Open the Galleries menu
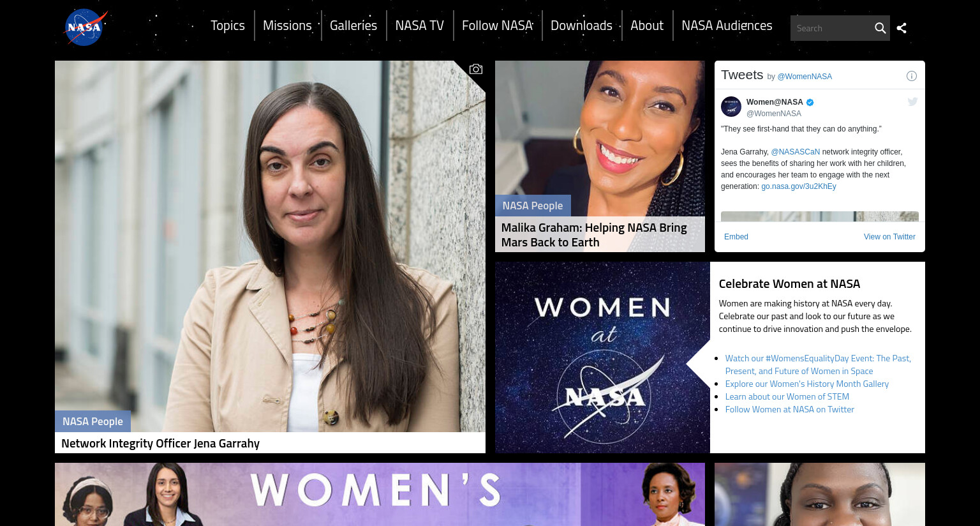 (353, 26)
